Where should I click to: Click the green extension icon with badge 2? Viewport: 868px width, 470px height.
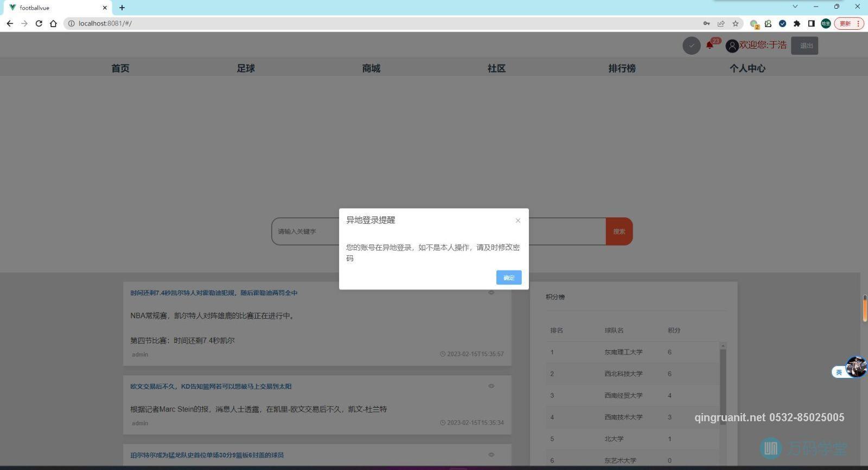tap(754, 24)
